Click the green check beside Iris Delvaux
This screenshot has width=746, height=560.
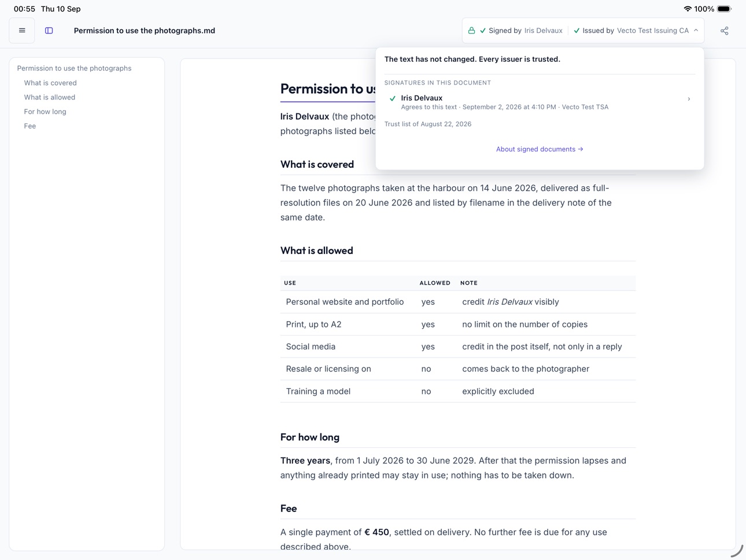pos(393,98)
